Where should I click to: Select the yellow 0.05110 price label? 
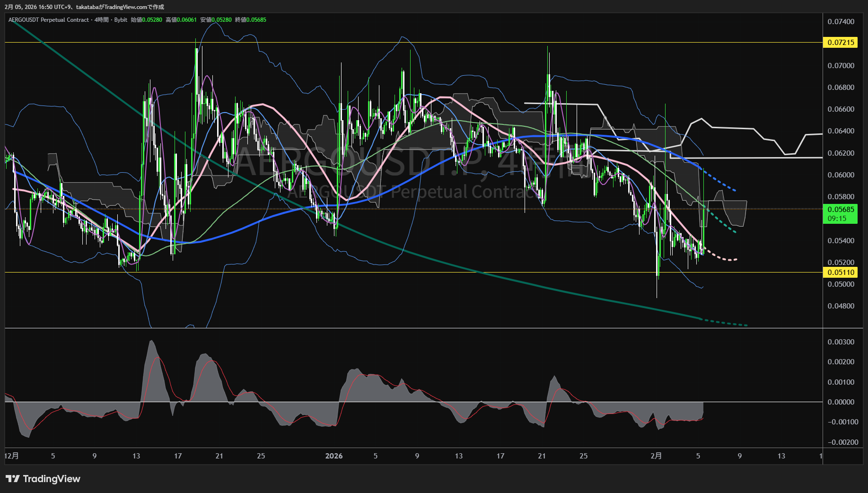click(x=841, y=273)
